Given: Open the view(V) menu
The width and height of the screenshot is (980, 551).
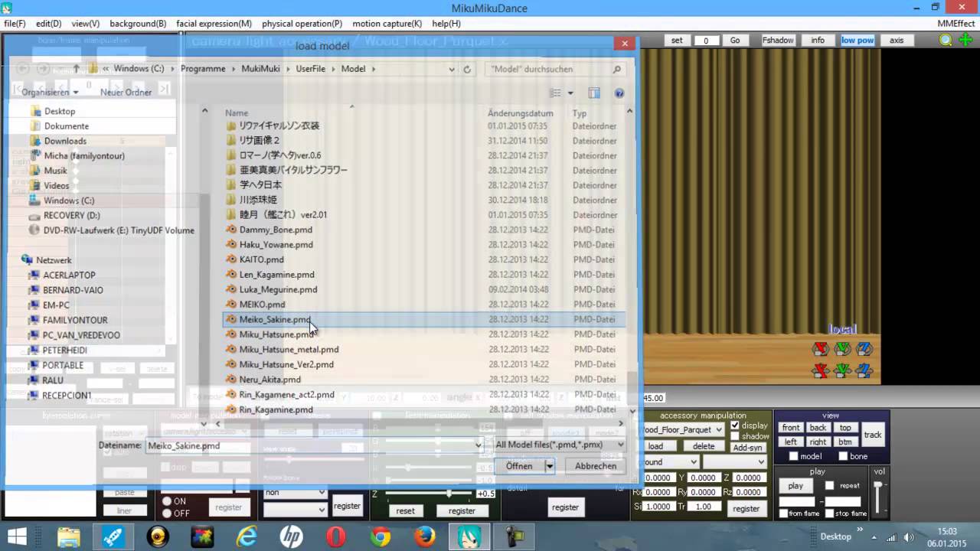Looking at the screenshot, I should tap(86, 24).
